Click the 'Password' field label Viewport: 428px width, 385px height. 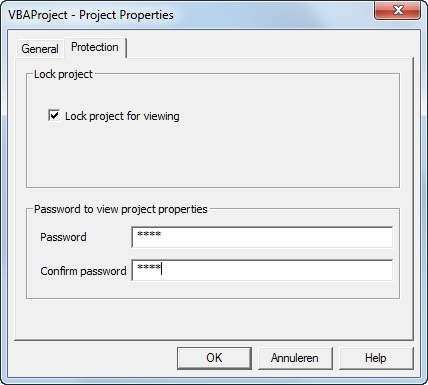click(63, 237)
